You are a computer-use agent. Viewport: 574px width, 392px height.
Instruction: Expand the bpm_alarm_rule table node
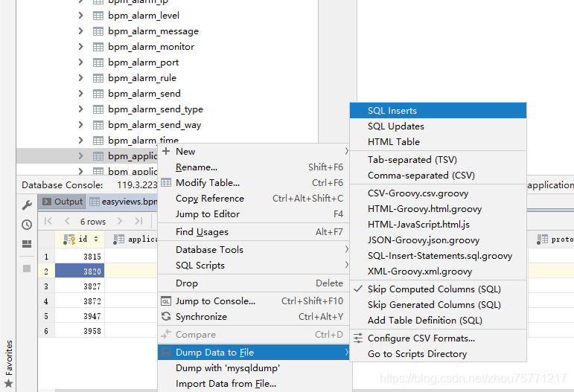click(x=81, y=78)
